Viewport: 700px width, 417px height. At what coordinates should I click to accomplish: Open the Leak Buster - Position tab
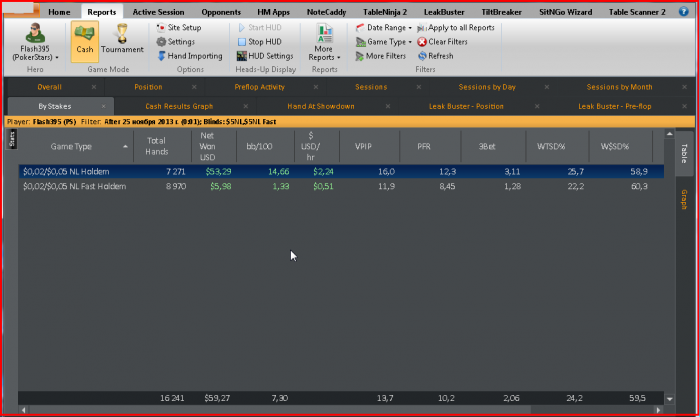[x=466, y=106]
